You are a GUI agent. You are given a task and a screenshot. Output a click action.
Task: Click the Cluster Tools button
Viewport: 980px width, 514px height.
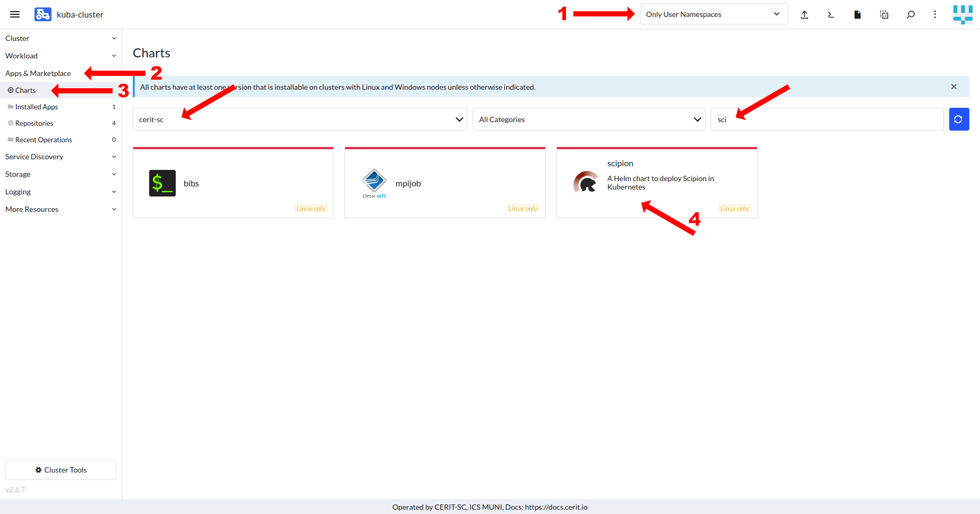[61, 470]
